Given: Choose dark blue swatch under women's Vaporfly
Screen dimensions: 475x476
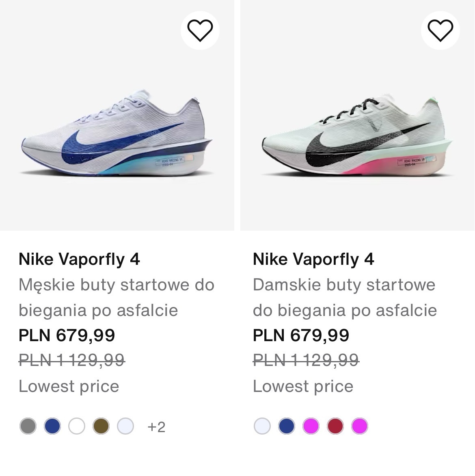Looking at the screenshot, I should [x=286, y=426].
